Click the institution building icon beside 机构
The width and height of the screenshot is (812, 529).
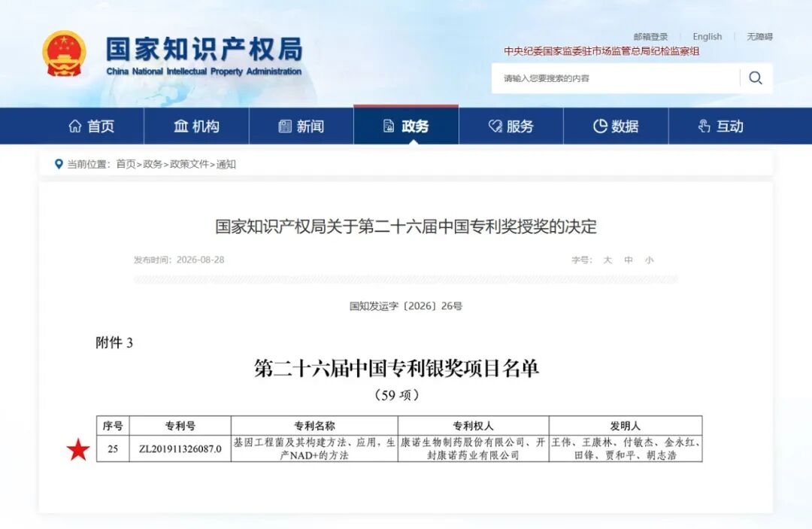point(180,126)
